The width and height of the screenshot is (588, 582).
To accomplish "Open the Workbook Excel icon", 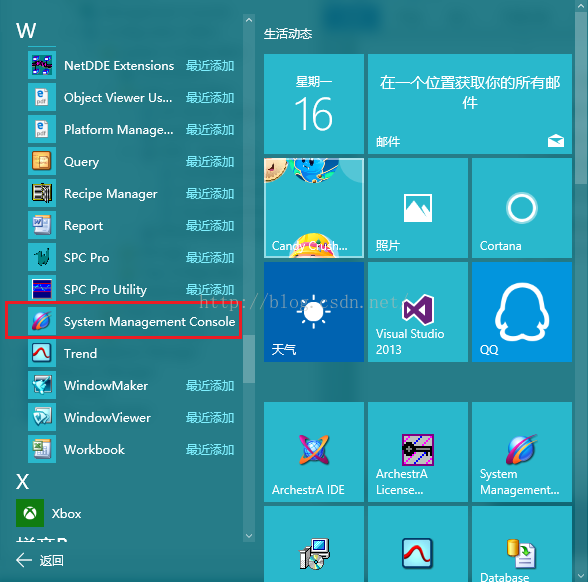I will pos(42,449).
